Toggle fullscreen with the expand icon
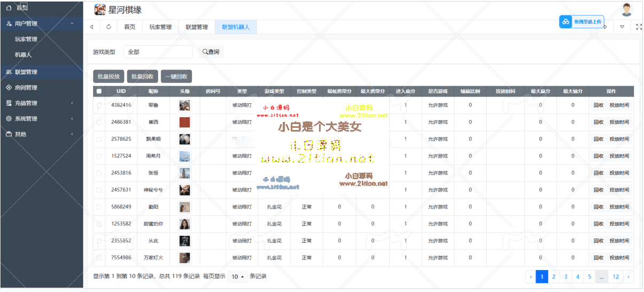The width and height of the screenshot is (644, 292). [x=639, y=27]
